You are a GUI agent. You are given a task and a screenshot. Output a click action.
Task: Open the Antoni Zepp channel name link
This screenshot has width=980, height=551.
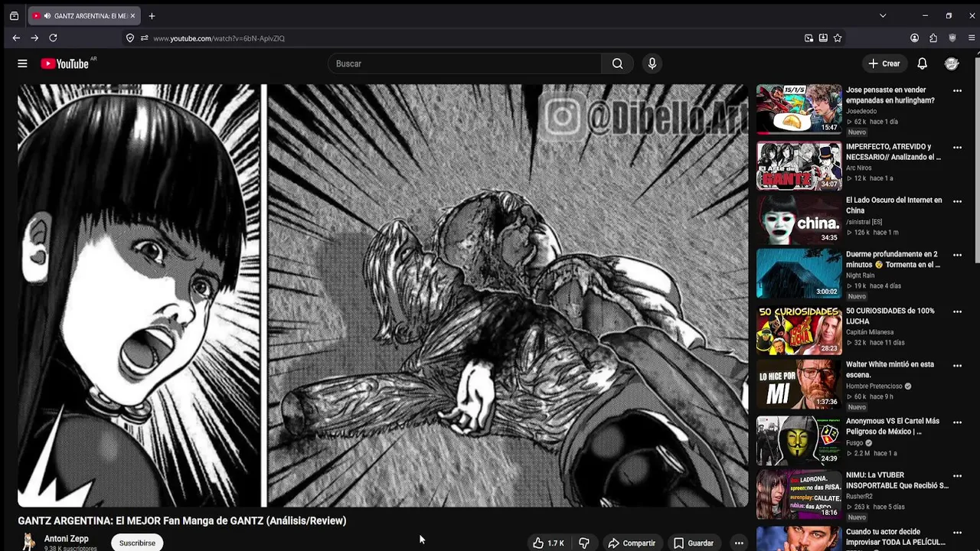pos(67,539)
